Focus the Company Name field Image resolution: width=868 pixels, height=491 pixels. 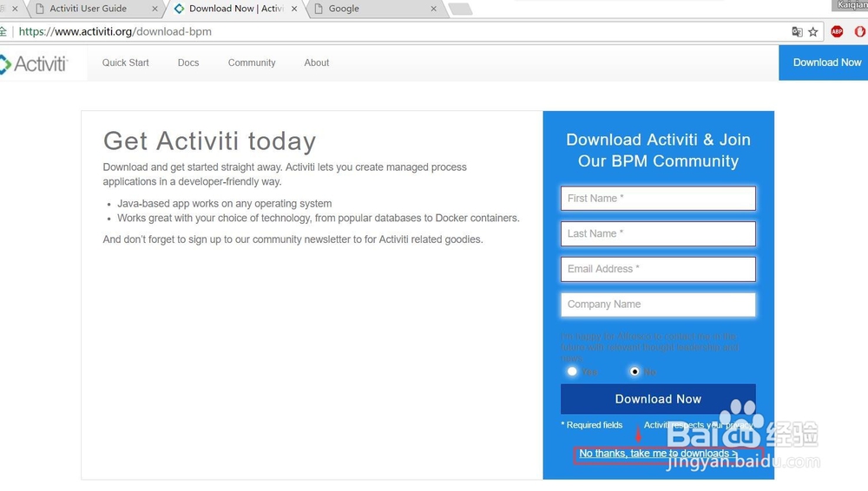point(658,304)
